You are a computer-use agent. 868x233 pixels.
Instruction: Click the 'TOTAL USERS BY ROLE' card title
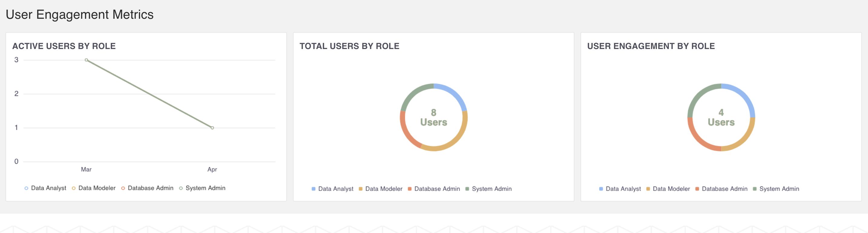[350, 46]
